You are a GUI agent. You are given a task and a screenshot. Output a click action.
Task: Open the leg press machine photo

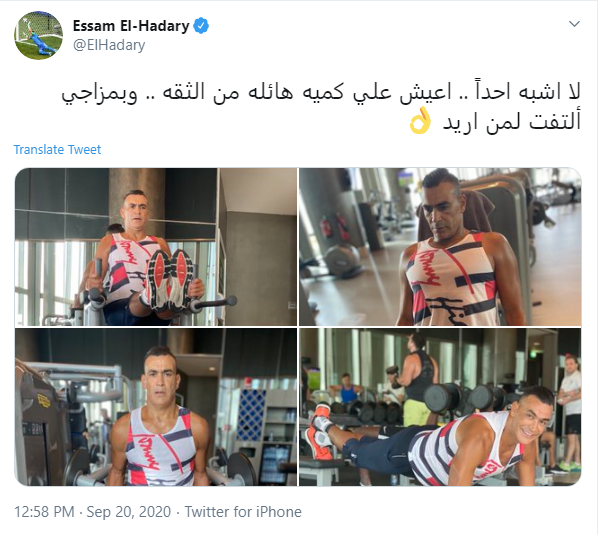click(156, 247)
